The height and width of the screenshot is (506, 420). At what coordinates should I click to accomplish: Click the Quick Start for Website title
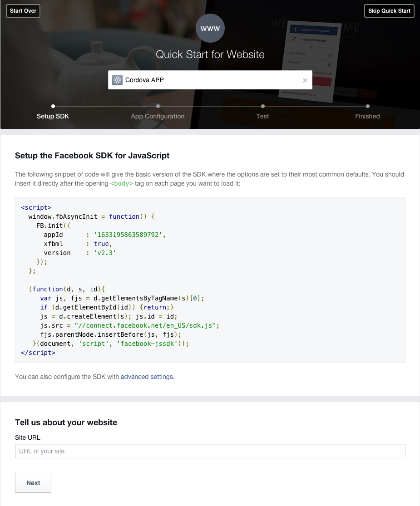coord(210,54)
